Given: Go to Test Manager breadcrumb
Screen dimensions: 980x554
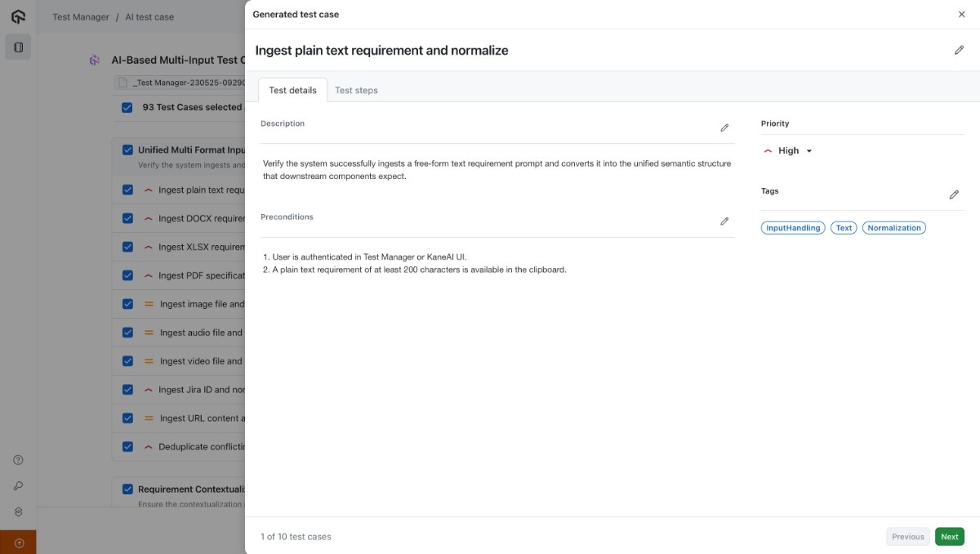Looking at the screenshot, I should point(81,16).
